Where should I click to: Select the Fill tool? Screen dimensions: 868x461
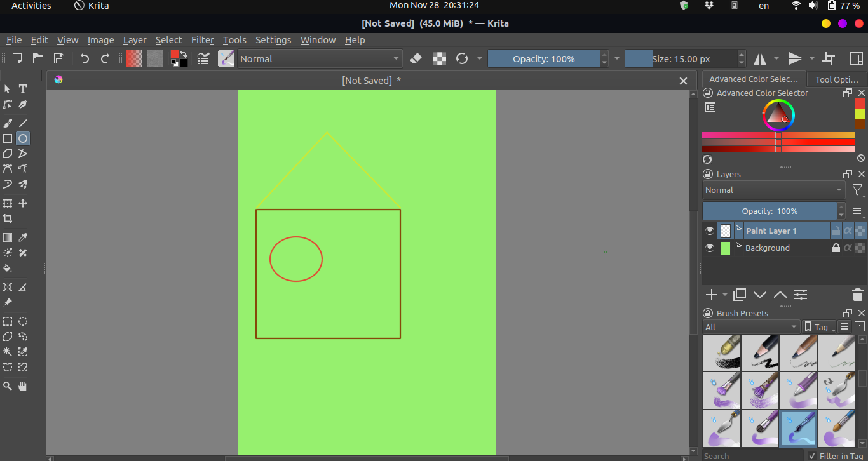pyautogui.click(x=8, y=268)
